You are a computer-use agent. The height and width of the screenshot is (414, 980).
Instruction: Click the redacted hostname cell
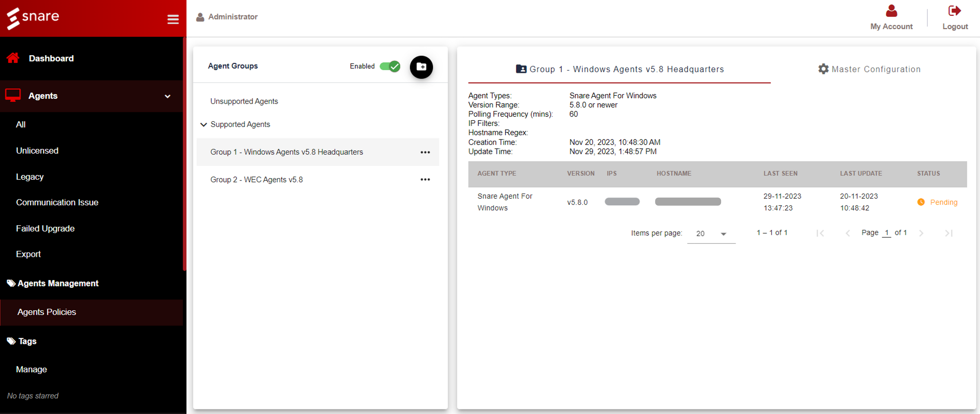click(x=688, y=202)
